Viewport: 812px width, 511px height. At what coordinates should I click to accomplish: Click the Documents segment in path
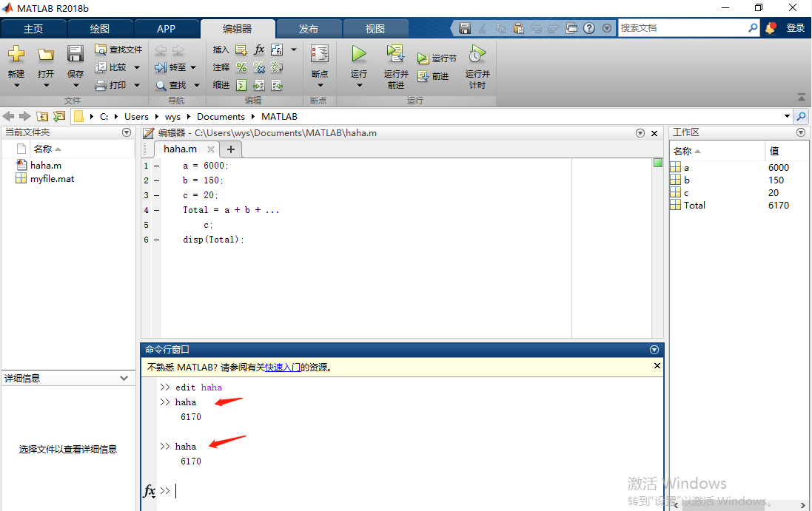tap(221, 117)
